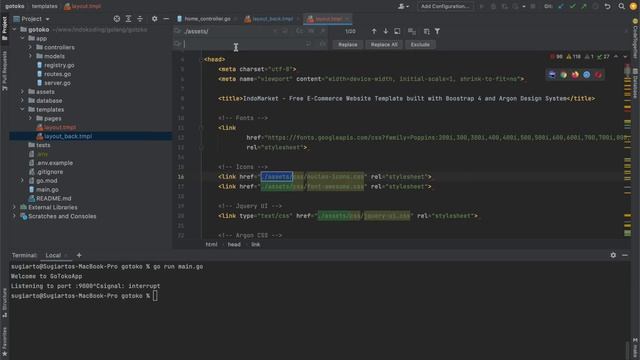Open routes.go in project tree
The width and height of the screenshot is (640, 360).
[58, 74]
